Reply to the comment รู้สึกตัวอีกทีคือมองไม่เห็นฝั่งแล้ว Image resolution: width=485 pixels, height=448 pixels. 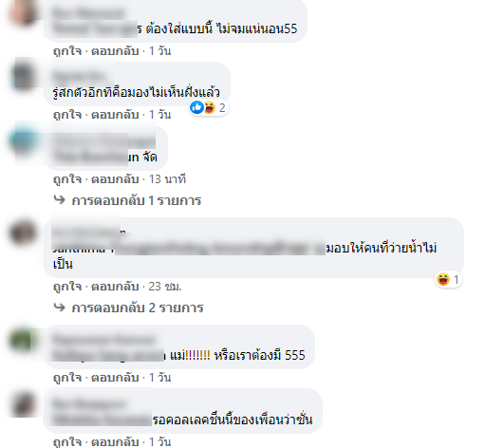[x=115, y=115]
